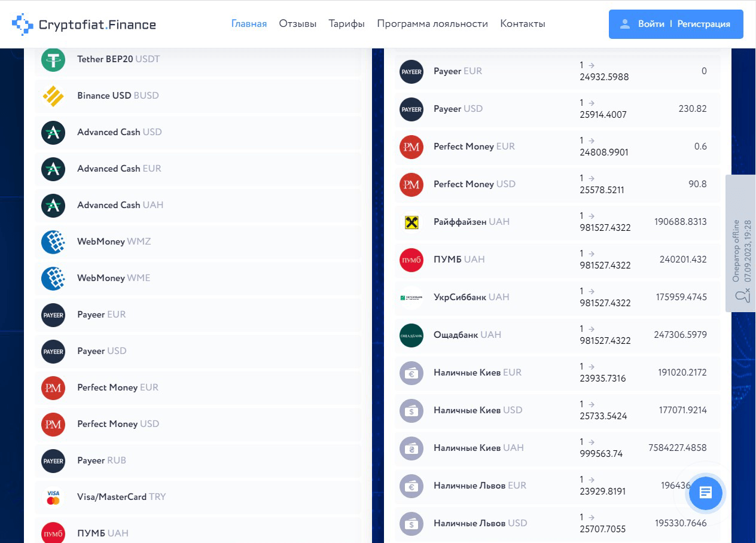Open the Контакты menu item

(523, 24)
